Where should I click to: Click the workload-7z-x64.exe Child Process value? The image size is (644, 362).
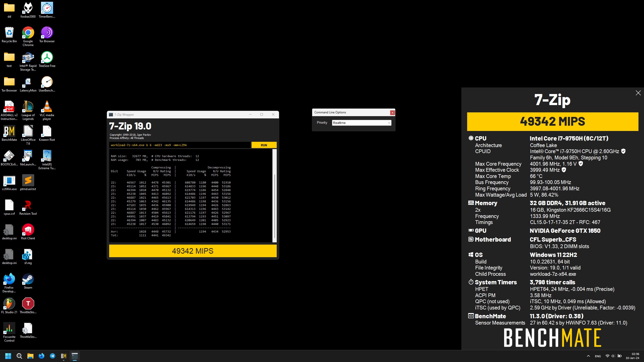[553, 274]
